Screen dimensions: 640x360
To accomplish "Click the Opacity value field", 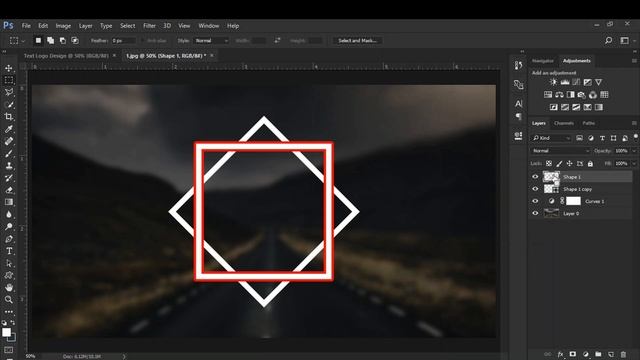I will [622, 151].
